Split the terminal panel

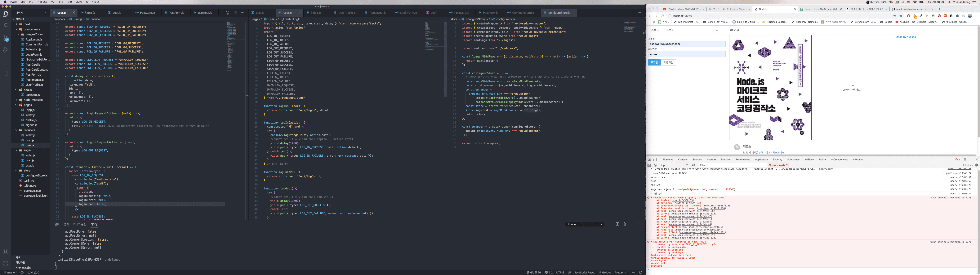pos(617,224)
